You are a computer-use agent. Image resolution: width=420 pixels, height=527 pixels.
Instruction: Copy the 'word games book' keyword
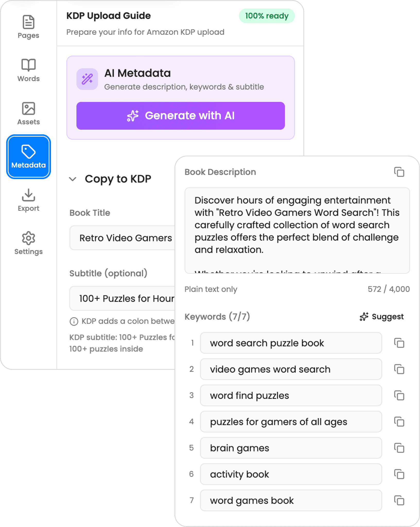399,500
